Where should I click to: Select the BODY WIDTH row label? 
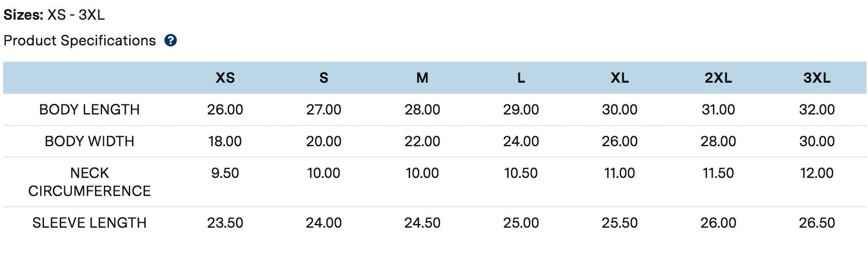point(89,141)
